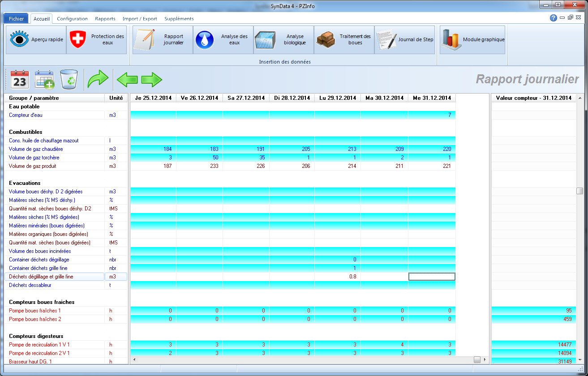Click the Sa 27.12.2014 column header
This screenshot has height=376, width=588.
[246, 98]
